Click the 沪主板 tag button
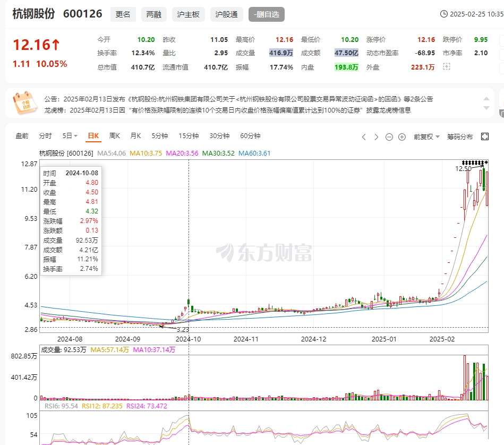This screenshot has height=445, width=504. (188, 14)
